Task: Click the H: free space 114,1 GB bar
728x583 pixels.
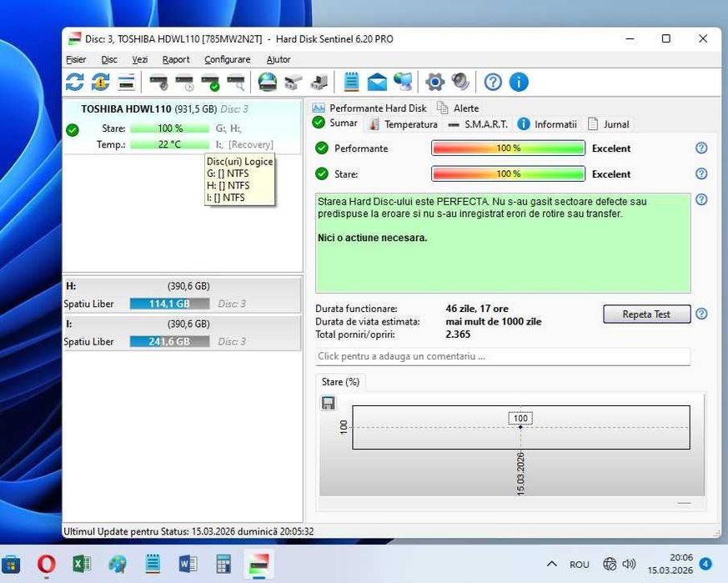Action: (x=169, y=304)
